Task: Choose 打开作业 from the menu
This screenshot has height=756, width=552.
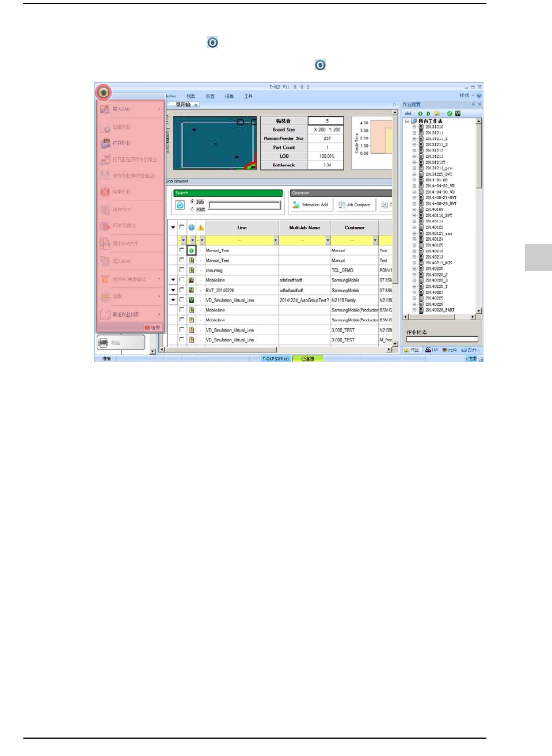Action: coord(130,143)
